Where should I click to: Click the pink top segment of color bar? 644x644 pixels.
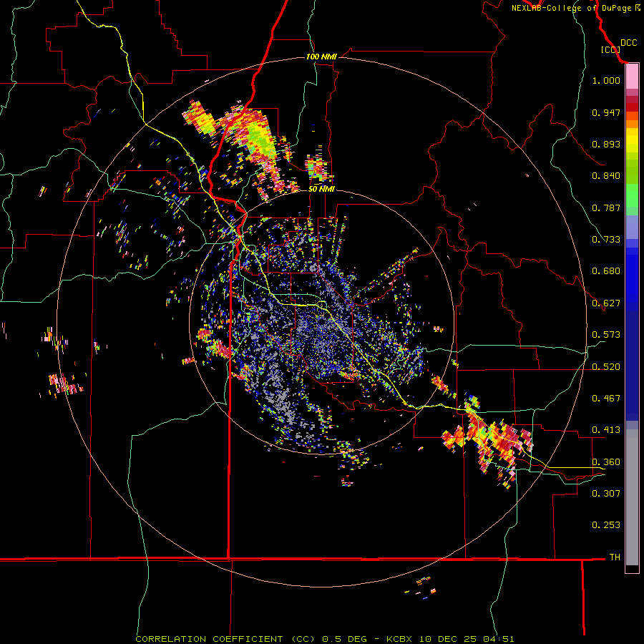tap(632, 77)
